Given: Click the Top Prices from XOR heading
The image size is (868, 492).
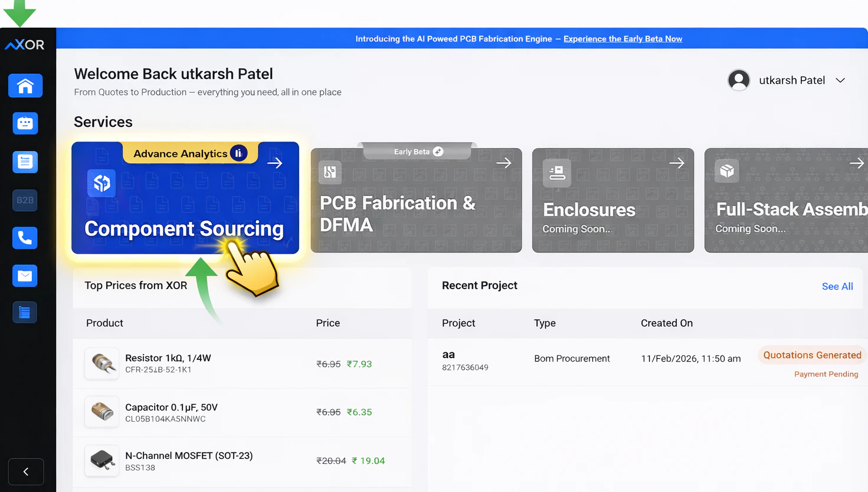Looking at the screenshot, I should 136,286.
